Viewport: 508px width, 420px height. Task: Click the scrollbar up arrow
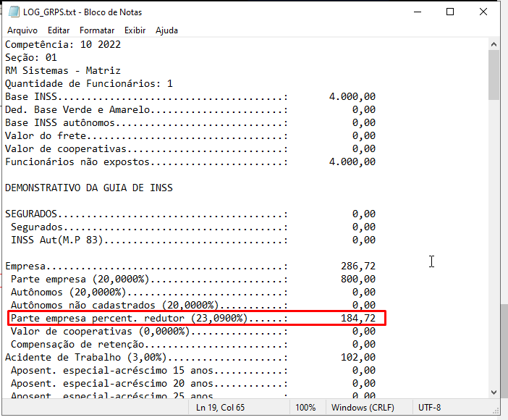pos(494,44)
